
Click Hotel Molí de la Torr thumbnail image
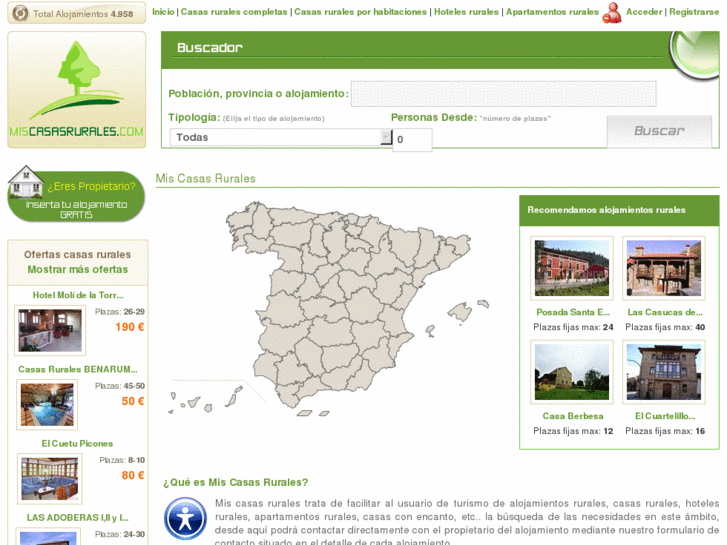[x=50, y=330]
